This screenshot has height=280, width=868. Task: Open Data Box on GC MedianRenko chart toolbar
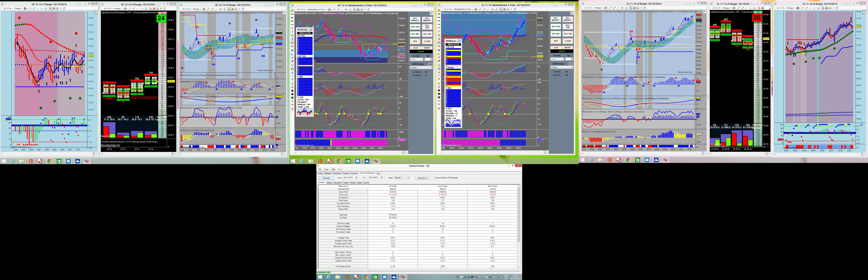350,10
